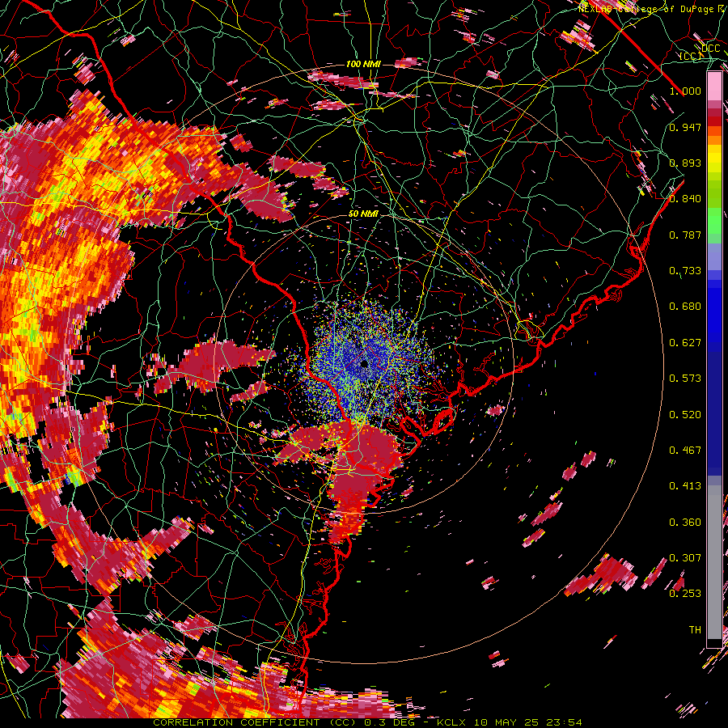Click the 0.947 scale value
The width and height of the screenshot is (728, 728).
[x=685, y=127]
